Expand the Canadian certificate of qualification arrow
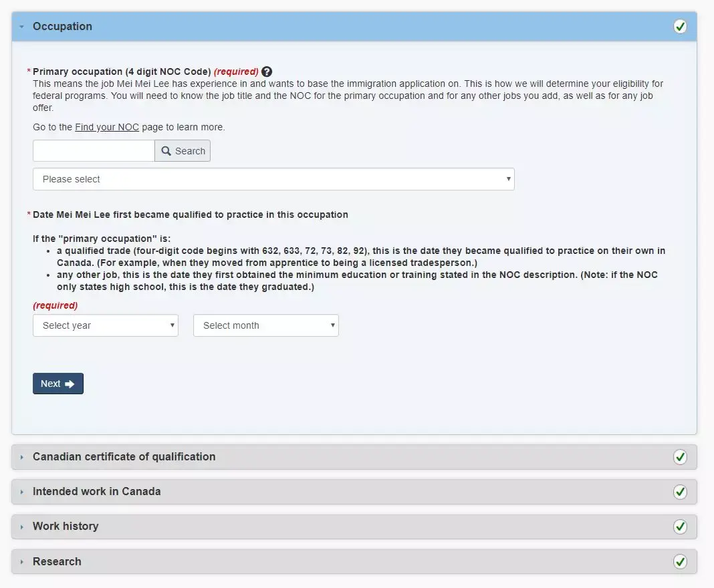 point(22,457)
